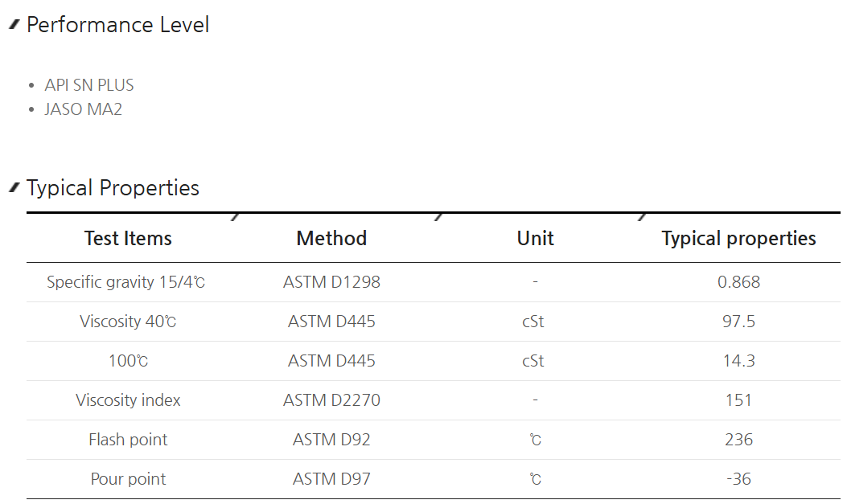Click the slash icon beside Typical Properties

pyautogui.click(x=14, y=187)
